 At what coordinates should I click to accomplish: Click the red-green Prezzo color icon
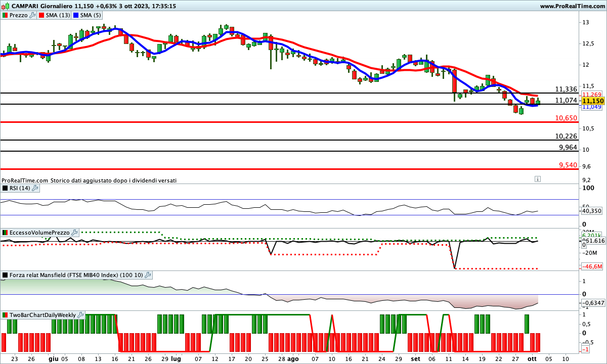pos(5,15)
